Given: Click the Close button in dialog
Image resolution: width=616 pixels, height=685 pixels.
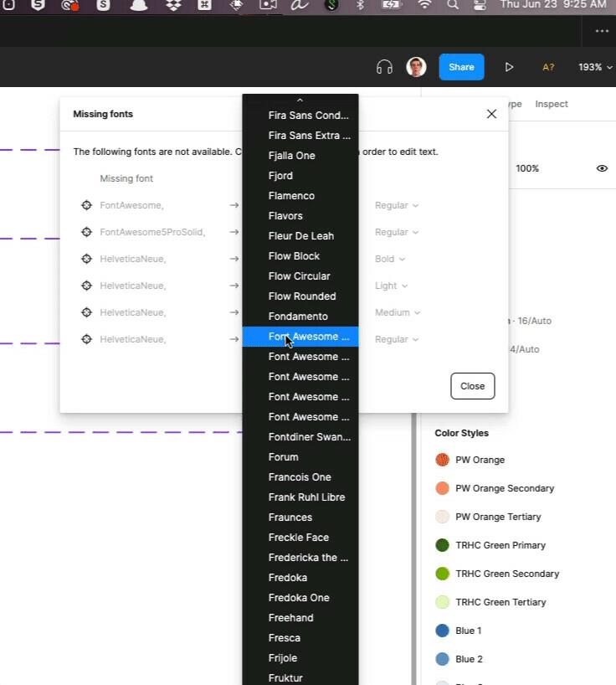Looking at the screenshot, I should (x=472, y=386).
